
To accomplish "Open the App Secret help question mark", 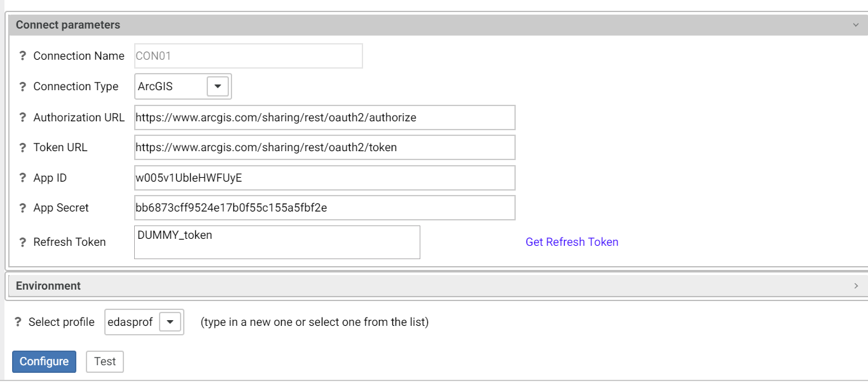I will (x=23, y=208).
